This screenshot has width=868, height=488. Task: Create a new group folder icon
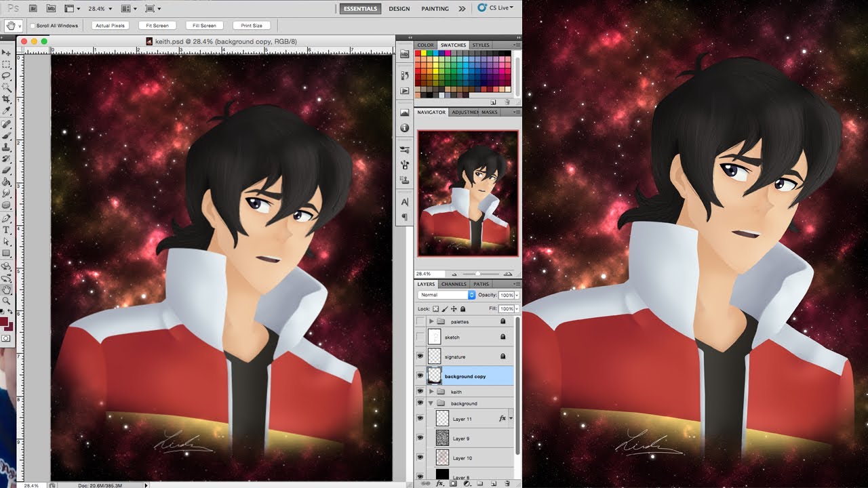coord(479,483)
